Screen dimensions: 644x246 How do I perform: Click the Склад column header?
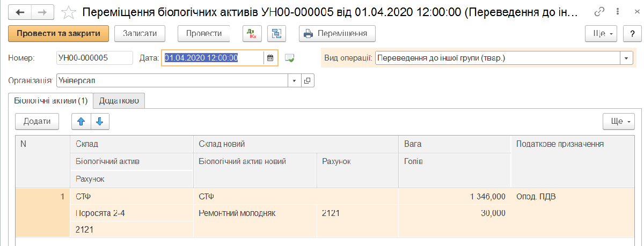coord(131,144)
